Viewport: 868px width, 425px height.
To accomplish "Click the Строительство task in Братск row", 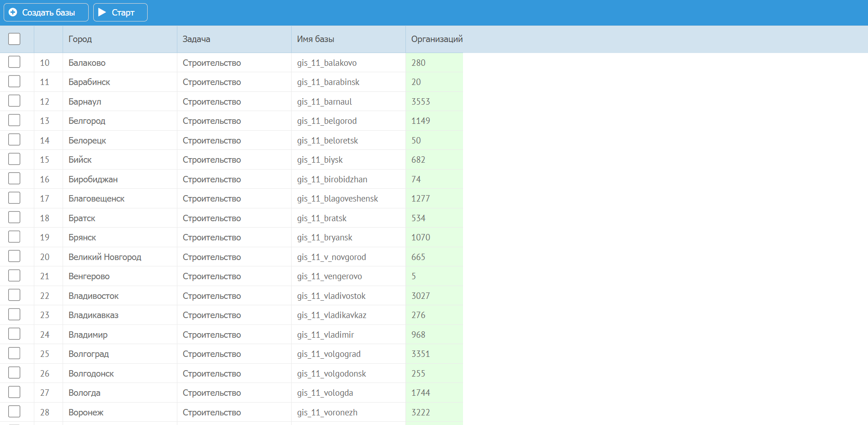I will pos(212,218).
